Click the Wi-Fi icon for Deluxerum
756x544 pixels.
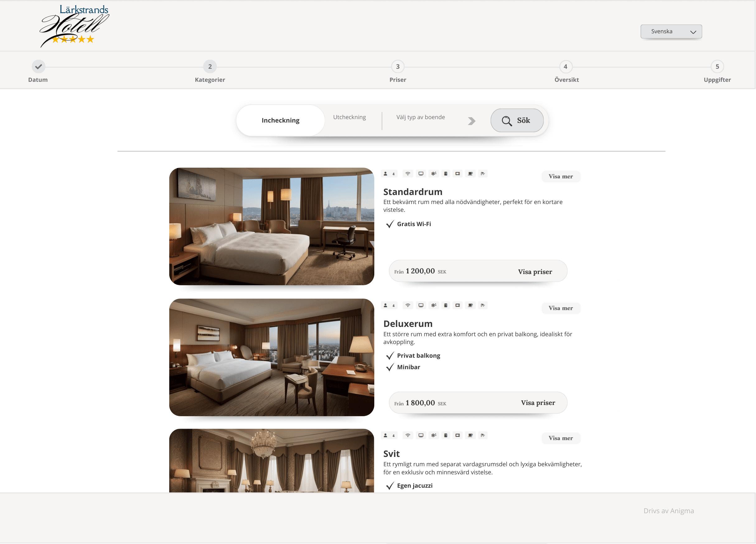pyautogui.click(x=408, y=305)
